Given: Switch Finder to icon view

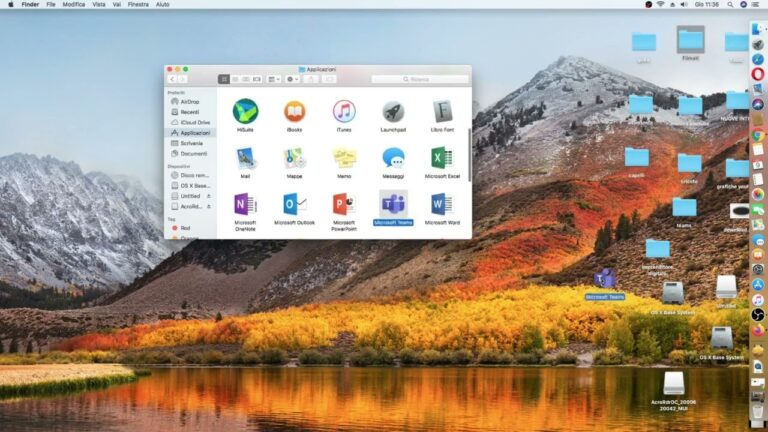Looking at the screenshot, I should pyautogui.click(x=224, y=79).
